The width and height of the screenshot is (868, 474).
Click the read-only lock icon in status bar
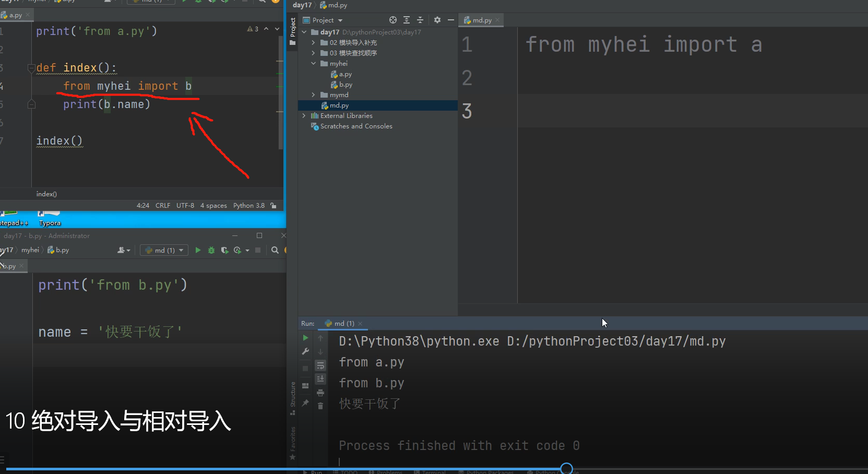(274, 206)
